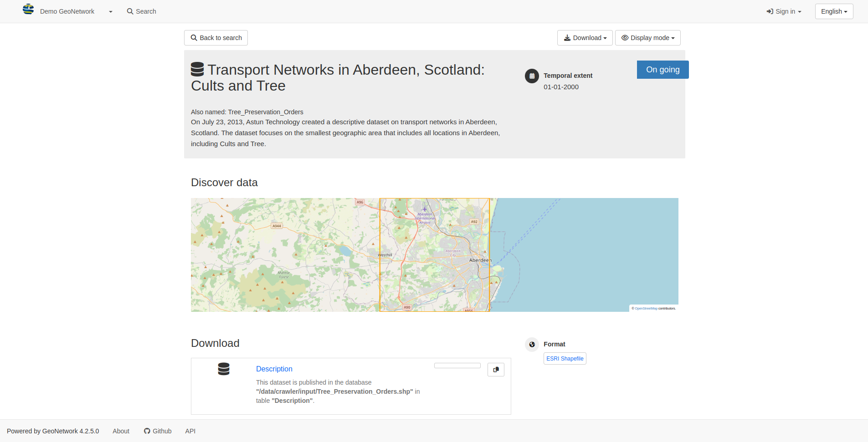Click the dataset title heading text
This screenshot has width=868, height=442.
coord(338,77)
